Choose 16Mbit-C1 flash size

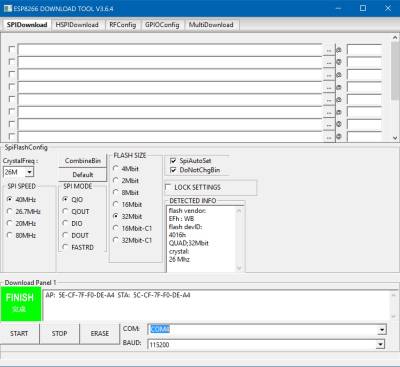tap(132, 228)
